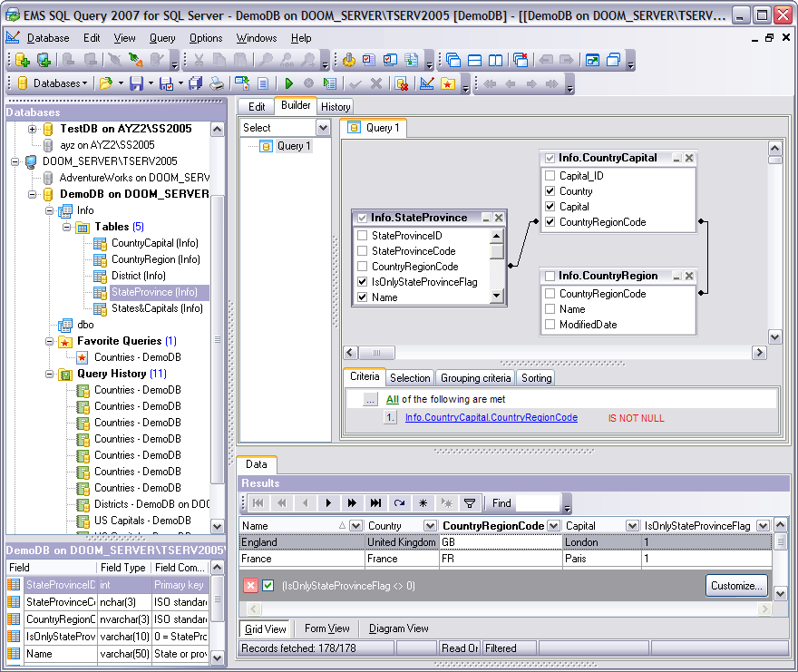Image resolution: width=798 pixels, height=672 pixels.
Task: Click the Save query floppy disk icon
Action: coord(136,83)
